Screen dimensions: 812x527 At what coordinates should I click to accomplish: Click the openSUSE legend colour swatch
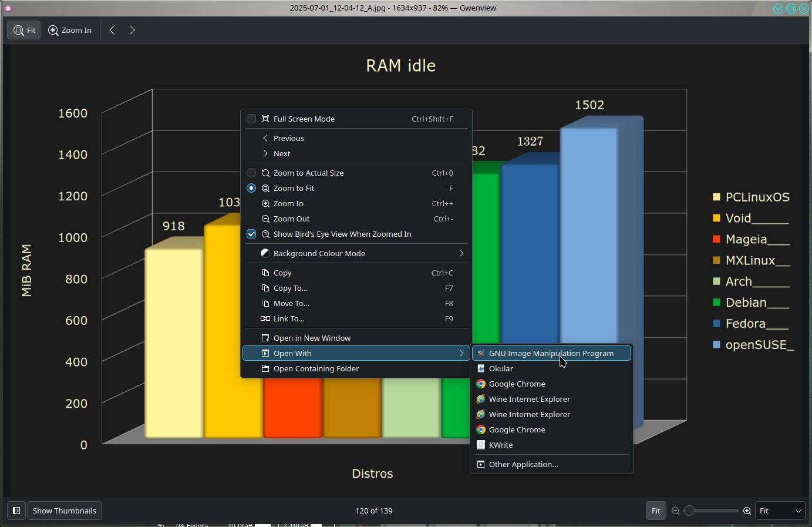point(716,344)
